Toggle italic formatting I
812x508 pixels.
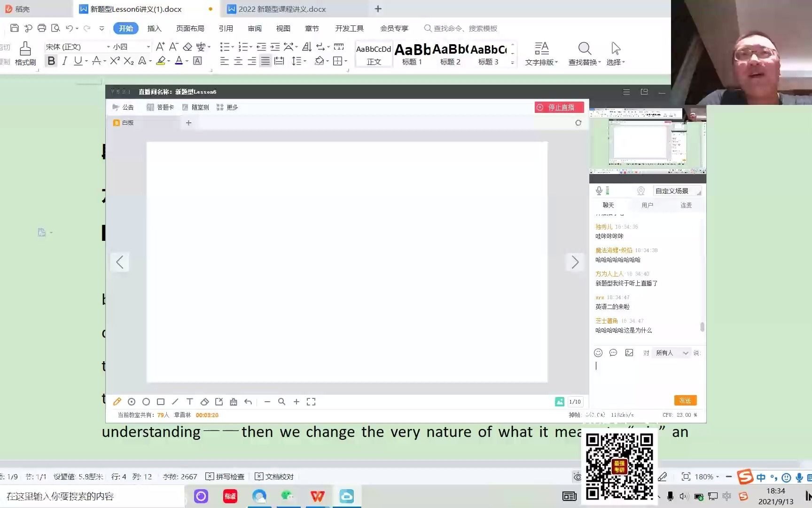click(65, 61)
